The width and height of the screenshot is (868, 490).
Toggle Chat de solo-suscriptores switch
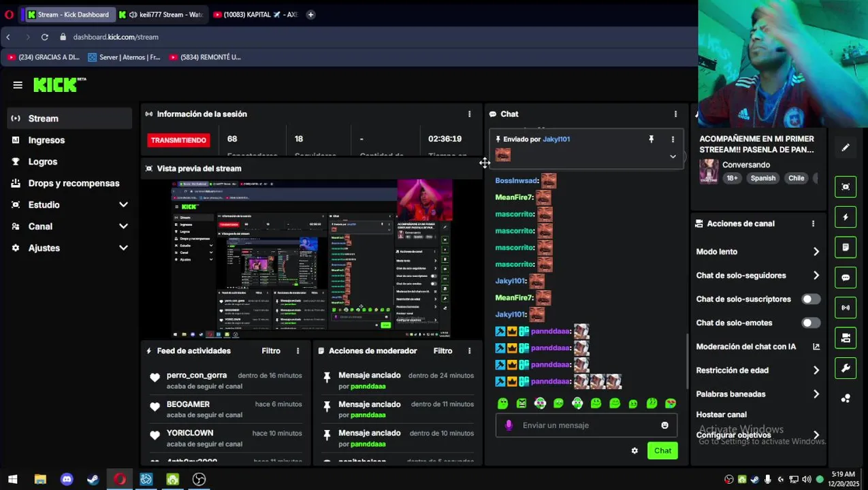click(x=810, y=299)
